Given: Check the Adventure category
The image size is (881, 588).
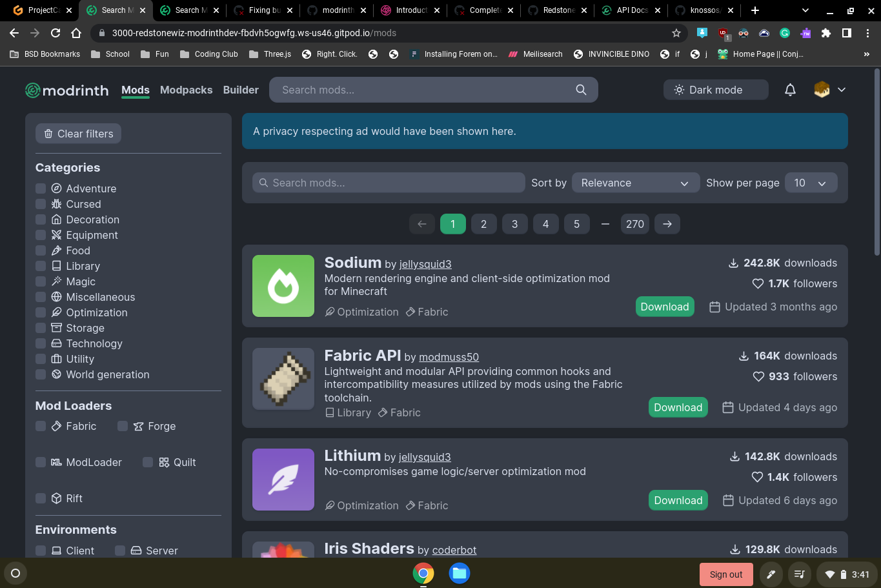Looking at the screenshot, I should click(41, 188).
